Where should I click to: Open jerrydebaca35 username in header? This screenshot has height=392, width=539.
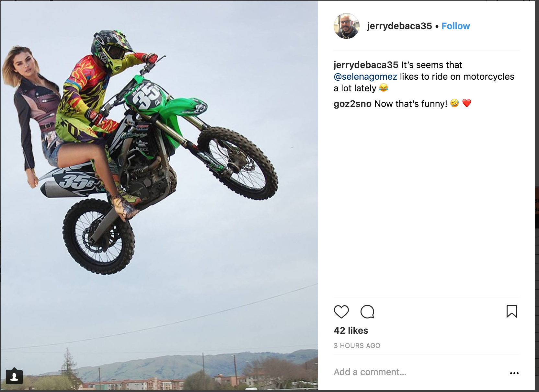[x=399, y=26]
